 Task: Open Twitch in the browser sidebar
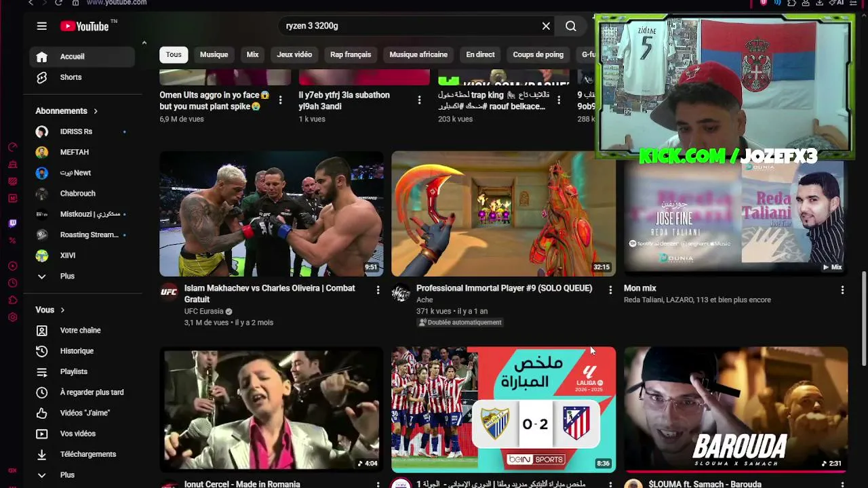tap(12, 223)
